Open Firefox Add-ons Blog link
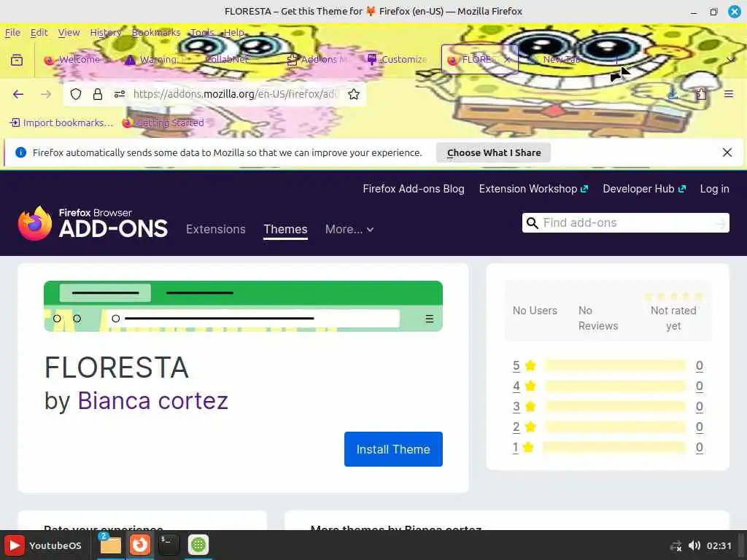Image resolution: width=747 pixels, height=560 pixels. point(414,189)
